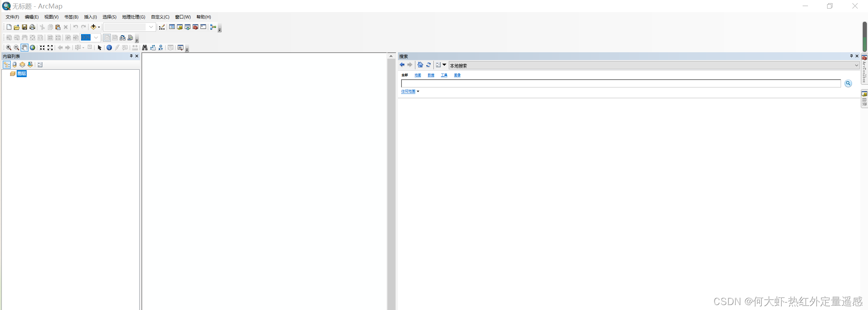This screenshot has height=310, width=868.
Task: Click the Add Data plus icon
Action: [93, 27]
